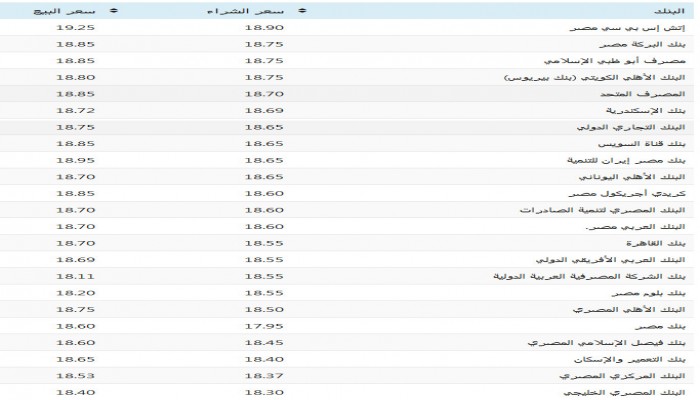
Task: Select buy price 18.69 in بنك الإسكندرية row
Action: [x=264, y=110]
